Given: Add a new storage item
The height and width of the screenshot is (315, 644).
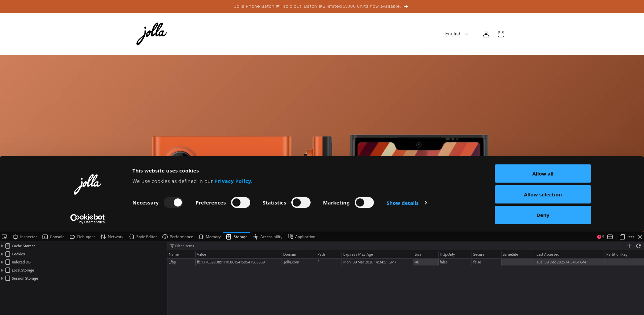Looking at the screenshot, I should click(629, 246).
